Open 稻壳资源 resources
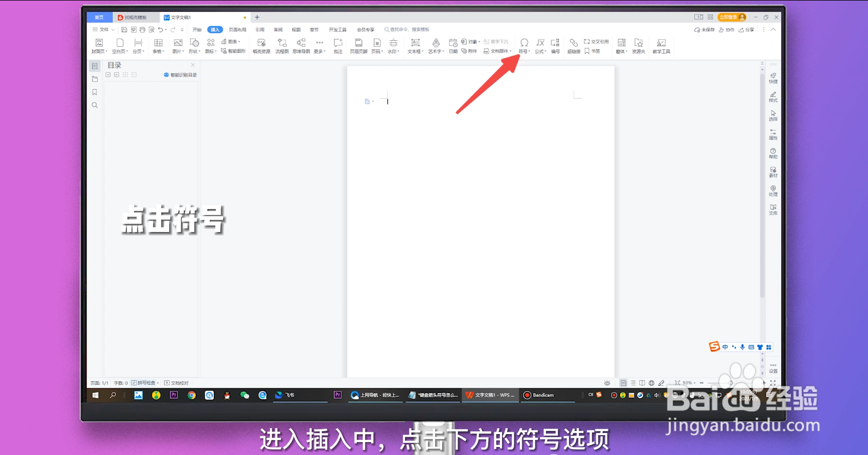This screenshot has width=868, height=455. pyautogui.click(x=261, y=46)
